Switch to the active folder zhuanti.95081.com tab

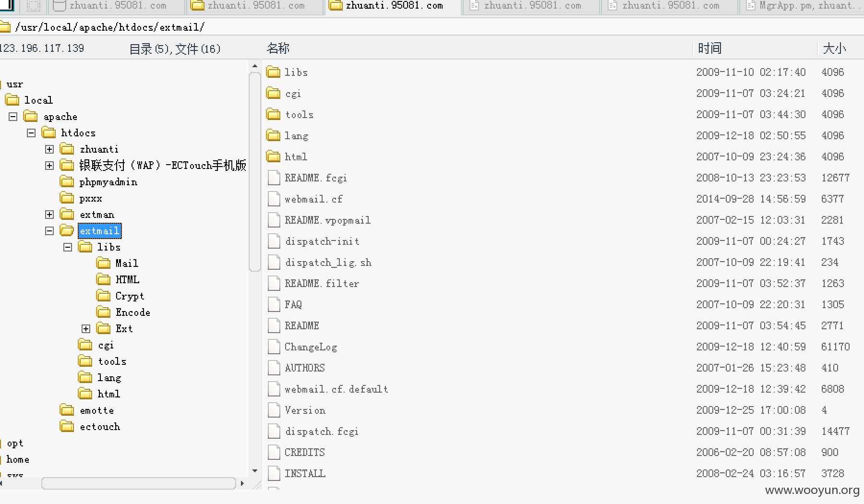393,6
